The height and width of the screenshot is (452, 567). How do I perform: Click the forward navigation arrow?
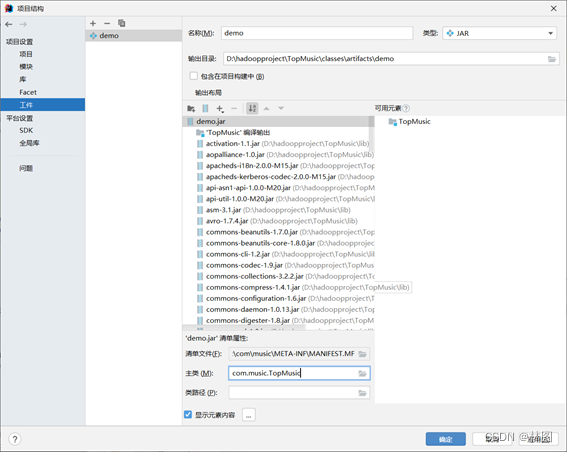(23, 24)
